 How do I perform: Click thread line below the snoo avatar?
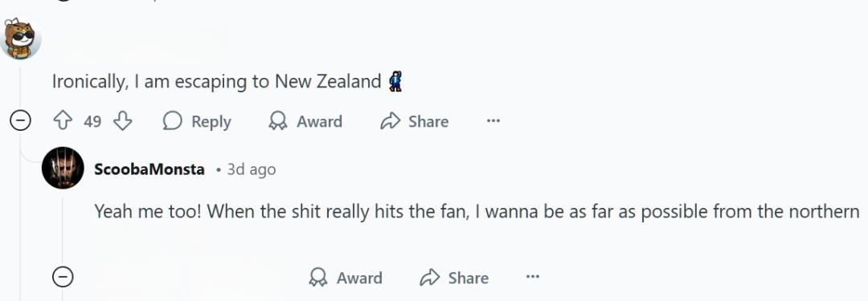20,86
